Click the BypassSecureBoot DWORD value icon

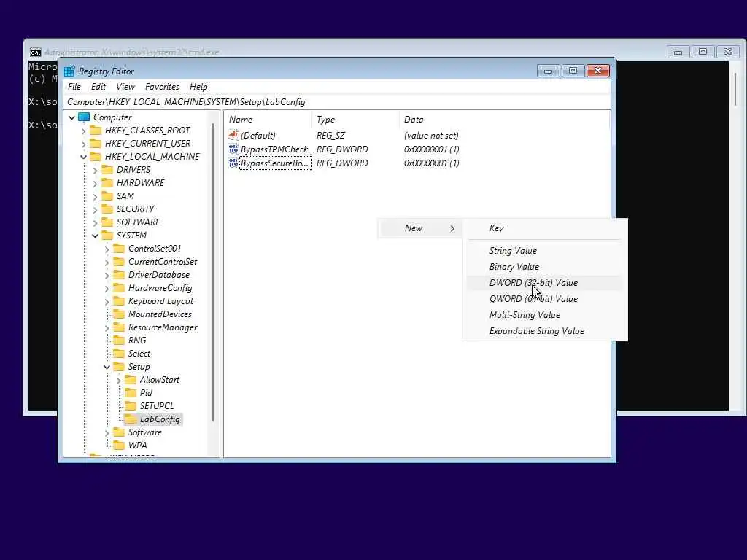click(x=233, y=163)
